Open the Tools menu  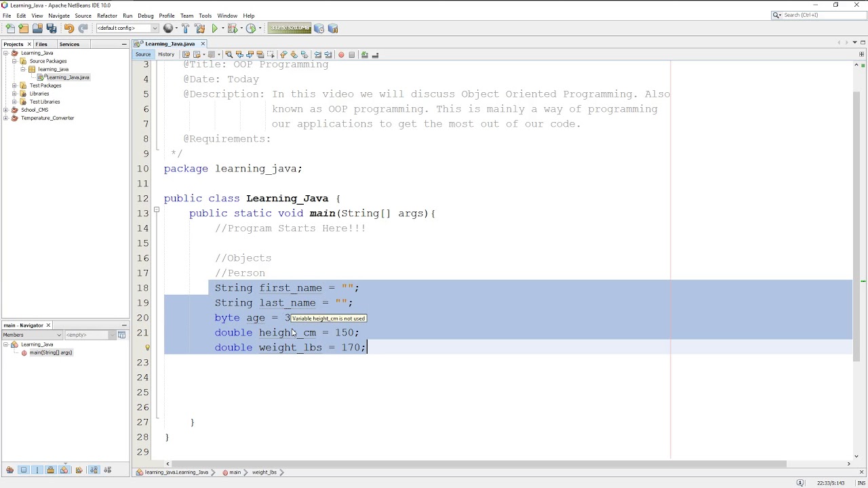click(205, 16)
